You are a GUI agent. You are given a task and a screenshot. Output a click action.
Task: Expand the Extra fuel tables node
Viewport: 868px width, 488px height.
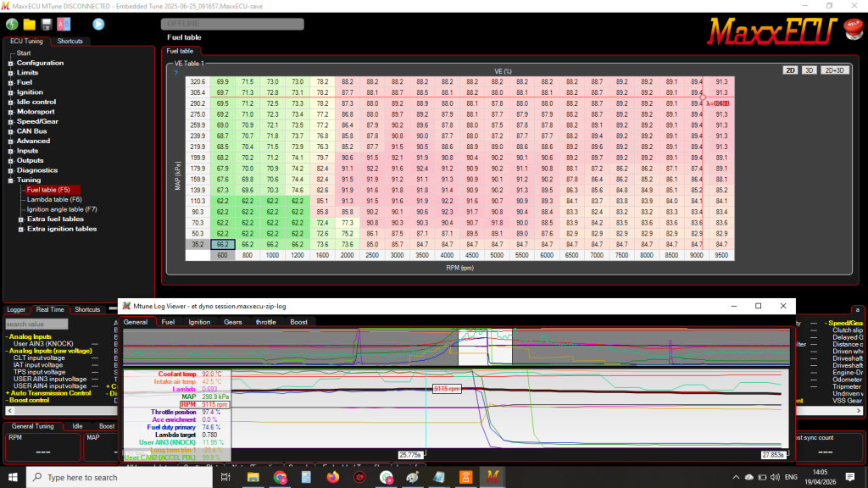tap(20, 219)
